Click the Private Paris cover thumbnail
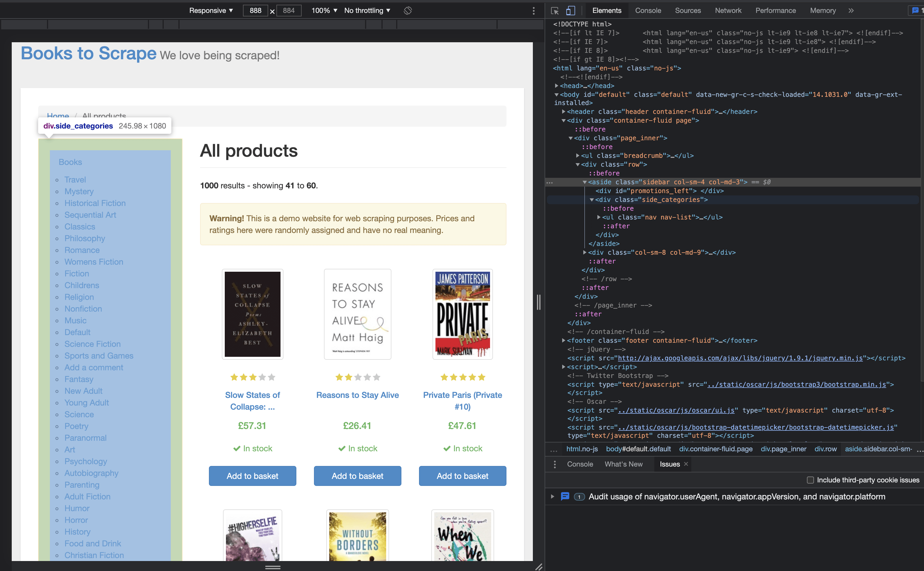 pos(462,314)
